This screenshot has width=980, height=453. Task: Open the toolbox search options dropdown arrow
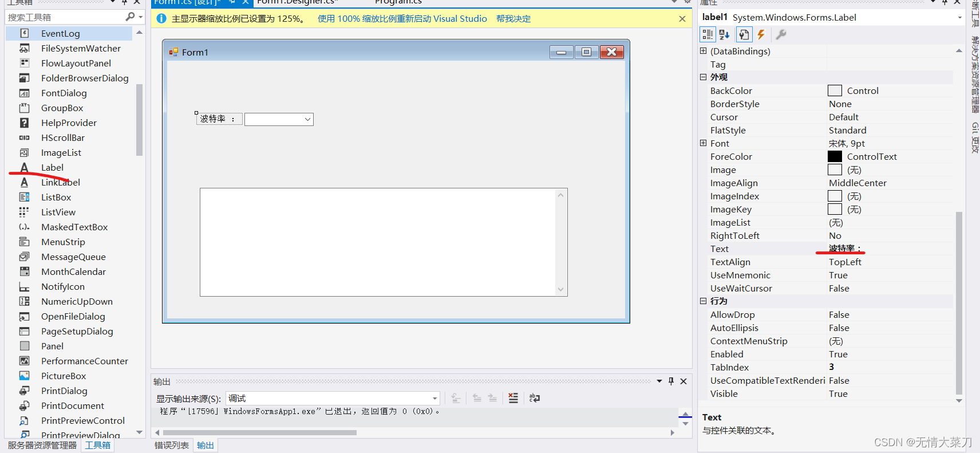pyautogui.click(x=141, y=17)
